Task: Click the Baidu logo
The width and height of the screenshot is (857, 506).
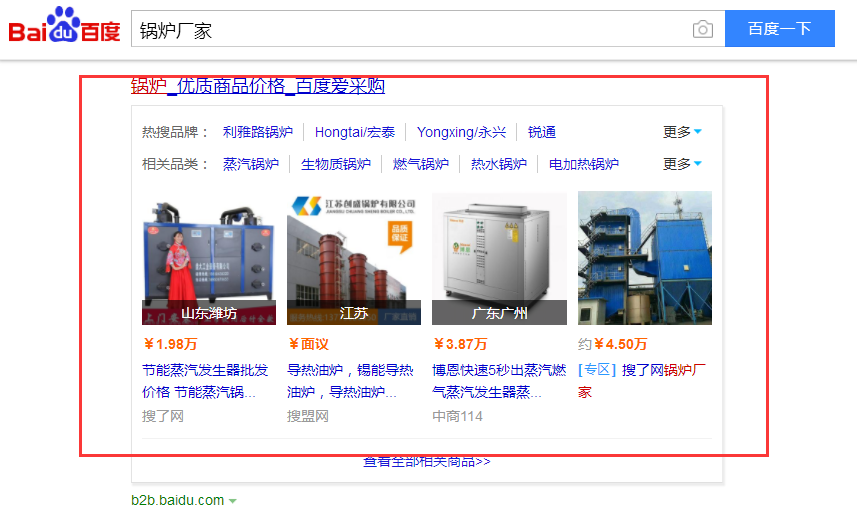Action: [64, 25]
